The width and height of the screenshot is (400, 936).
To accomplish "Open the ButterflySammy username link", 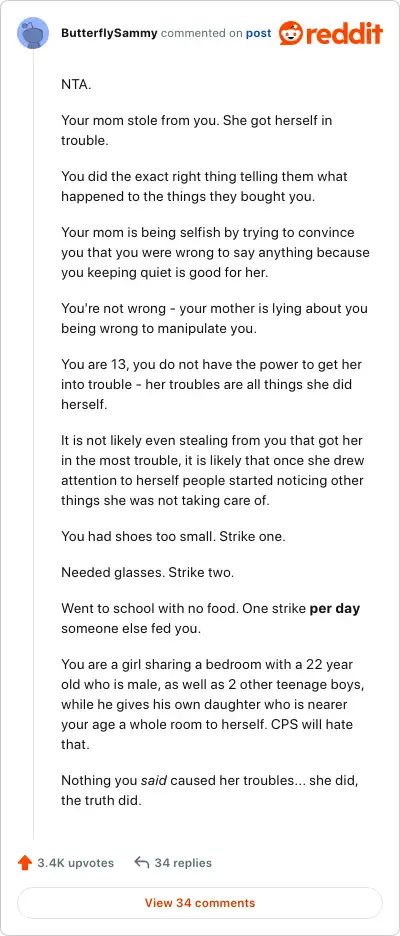I will 109,33.
